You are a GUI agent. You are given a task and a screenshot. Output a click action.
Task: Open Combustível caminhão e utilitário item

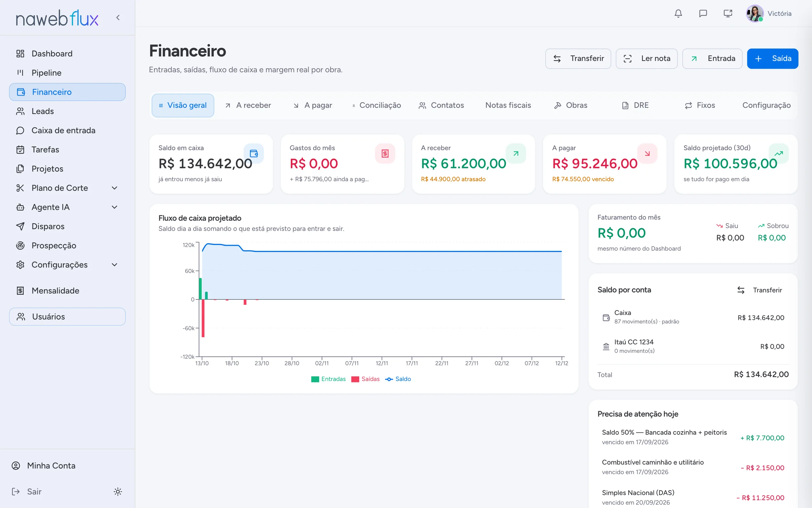tap(693, 467)
